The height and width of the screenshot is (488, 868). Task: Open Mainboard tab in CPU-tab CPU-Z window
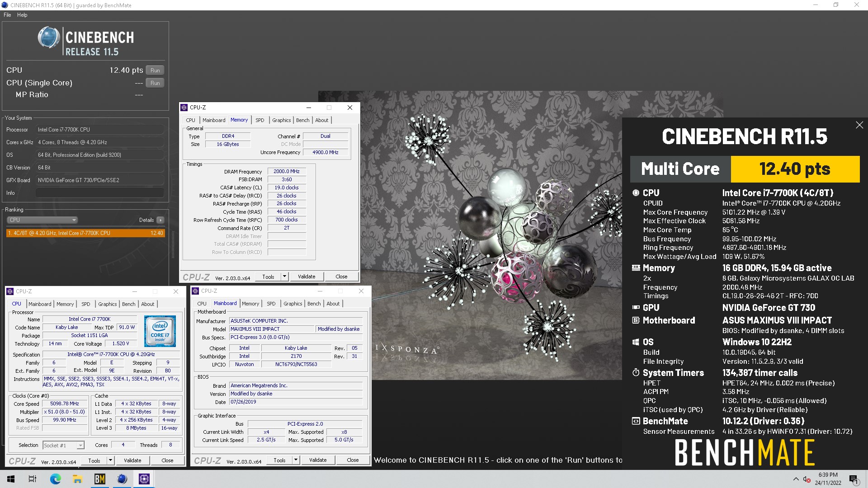pos(40,304)
